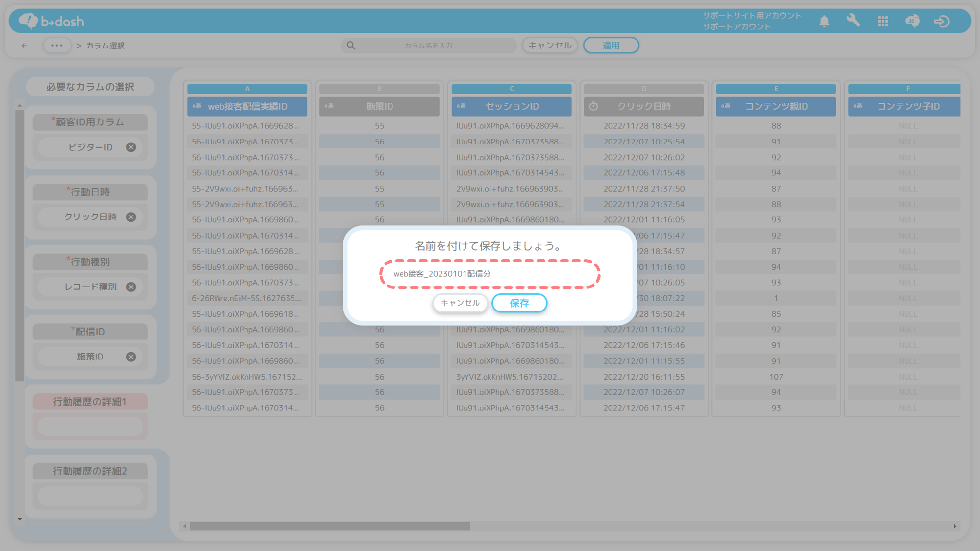Expand the breadcrumb ellipsis menu
This screenshot has height=551, width=980.
click(57, 46)
